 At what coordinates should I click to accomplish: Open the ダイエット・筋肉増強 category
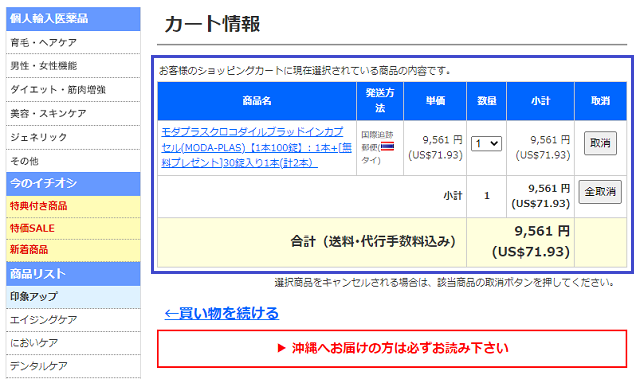(x=73, y=90)
